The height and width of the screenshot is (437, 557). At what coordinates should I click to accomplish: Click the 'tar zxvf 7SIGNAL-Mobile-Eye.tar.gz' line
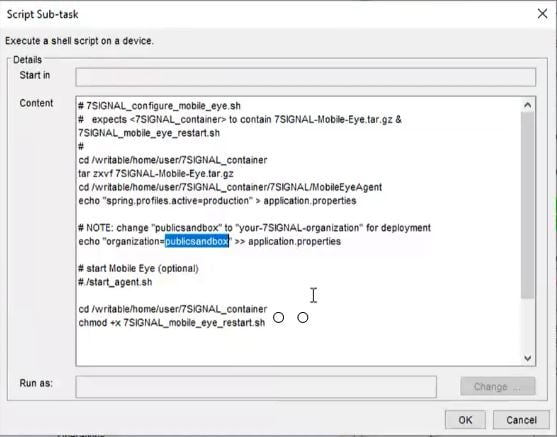click(156, 174)
